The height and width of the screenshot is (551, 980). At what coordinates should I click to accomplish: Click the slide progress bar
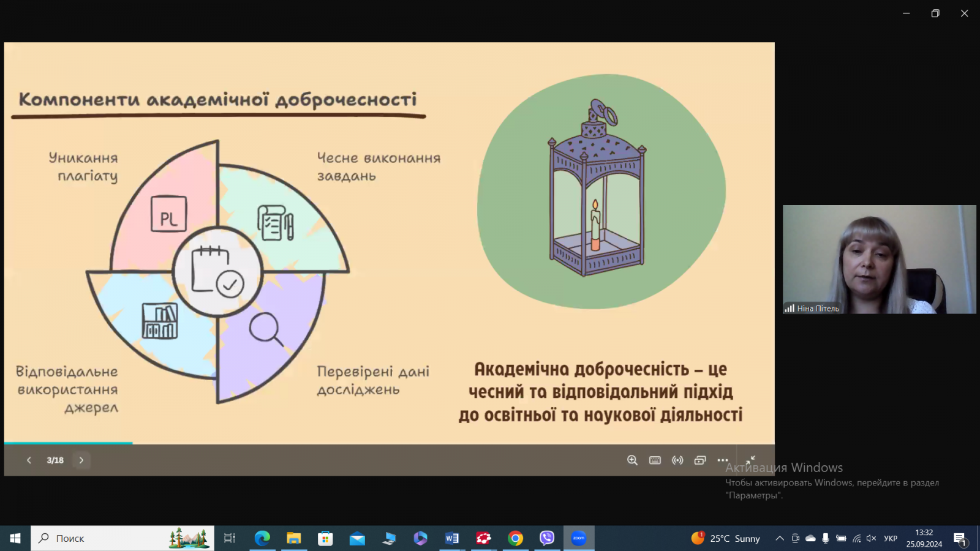[x=390, y=443]
